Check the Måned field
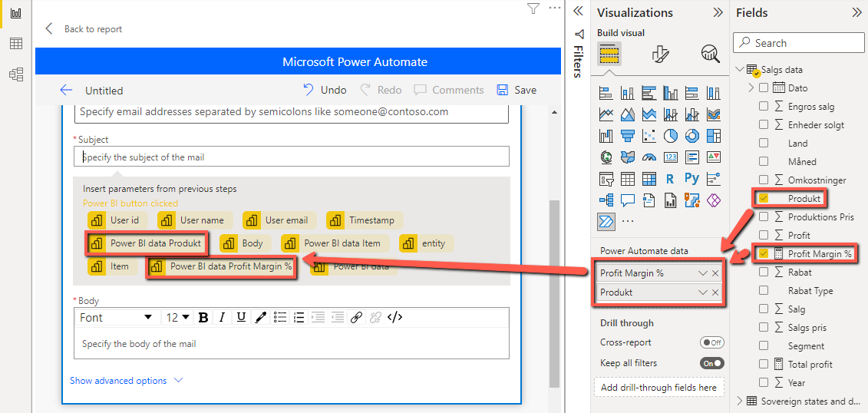 [x=764, y=162]
